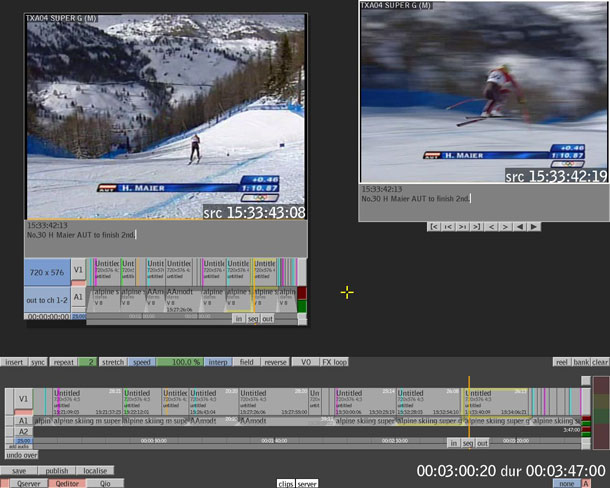Toggle the interp option
This screenshot has width=610, height=488.
pyautogui.click(x=218, y=362)
